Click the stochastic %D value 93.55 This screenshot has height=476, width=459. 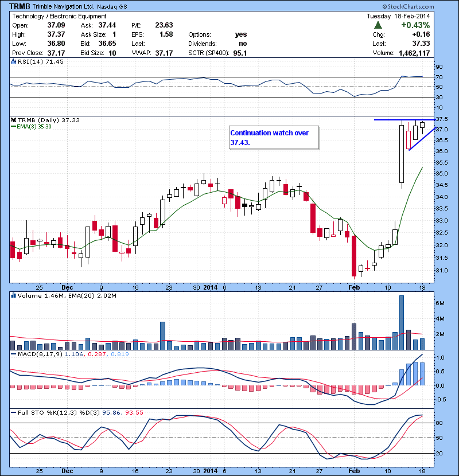point(134,412)
